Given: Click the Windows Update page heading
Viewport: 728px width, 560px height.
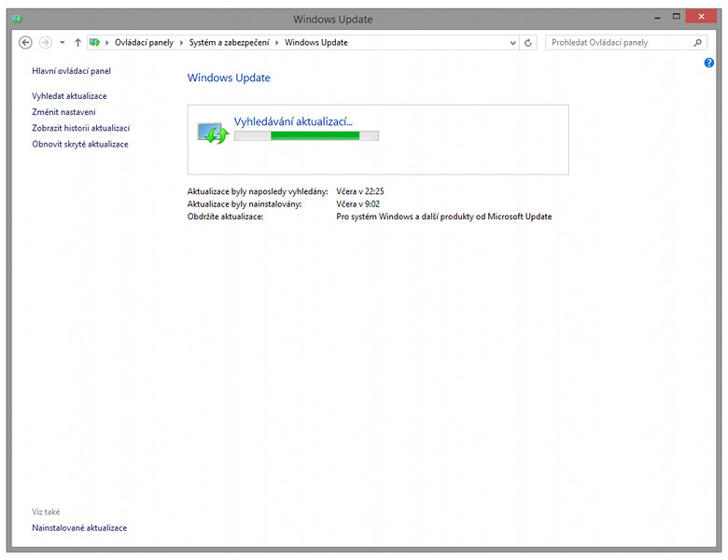Looking at the screenshot, I should coord(229,77).
